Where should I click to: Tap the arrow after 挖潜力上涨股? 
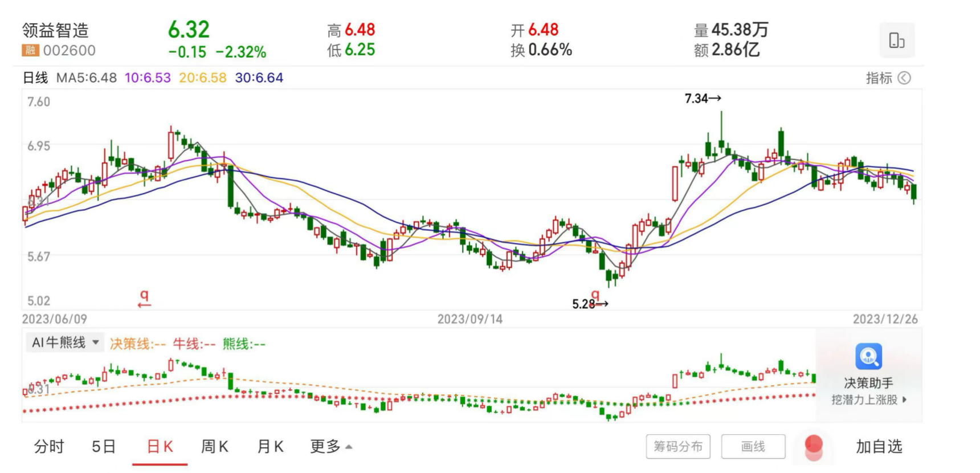904,400
